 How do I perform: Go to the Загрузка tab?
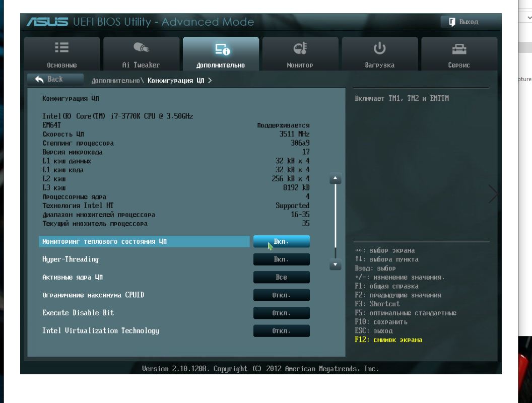pos(380,53)
